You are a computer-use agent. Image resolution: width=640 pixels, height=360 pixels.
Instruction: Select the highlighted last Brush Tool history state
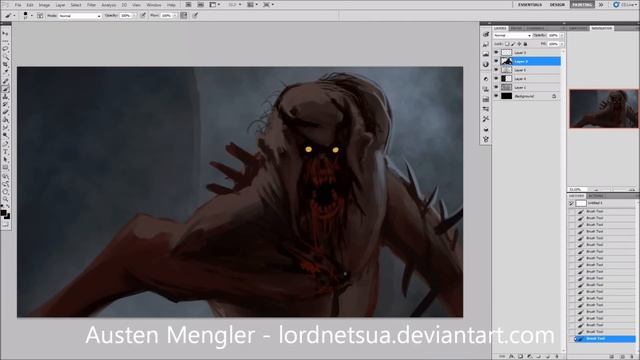tap(605, 338)
